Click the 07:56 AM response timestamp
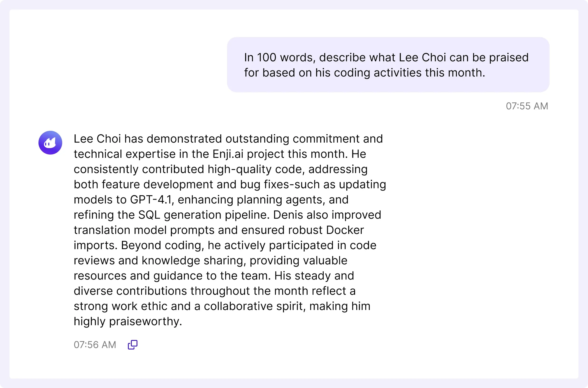Viewport: 588px width, 388px height. [x=95, y=345]
